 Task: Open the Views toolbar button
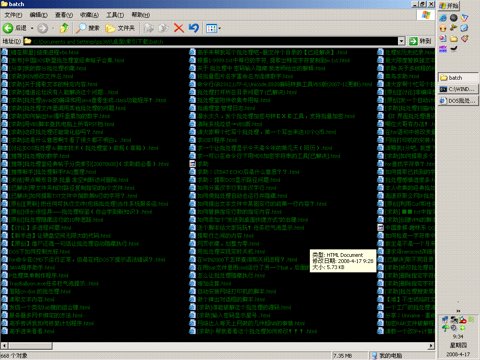point(211,28)
